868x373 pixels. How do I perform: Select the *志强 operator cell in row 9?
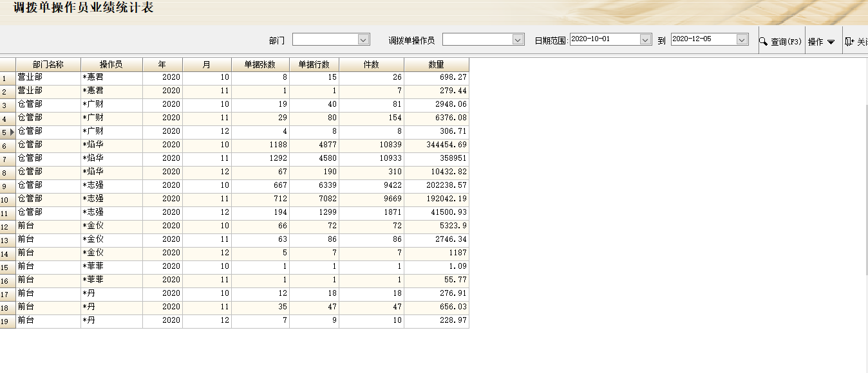[x=111, y=186]
